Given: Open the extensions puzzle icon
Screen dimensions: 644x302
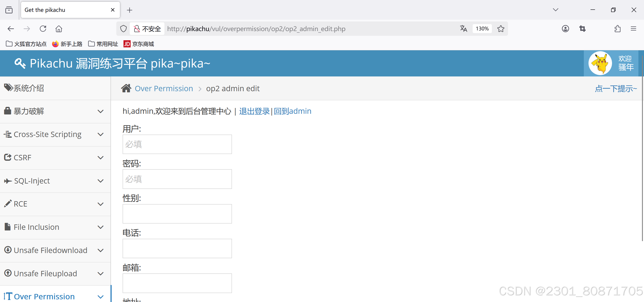Looking at the screenshot, I should 617,29.
